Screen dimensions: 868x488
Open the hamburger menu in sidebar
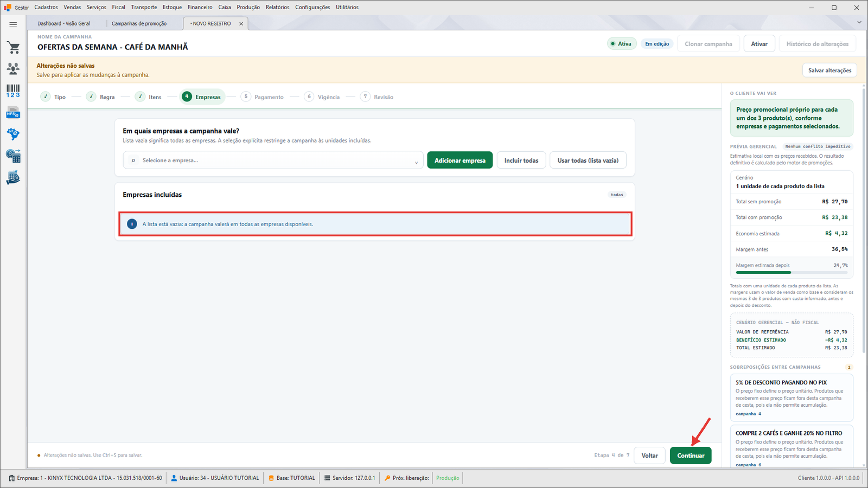click(x=13, y=24)
